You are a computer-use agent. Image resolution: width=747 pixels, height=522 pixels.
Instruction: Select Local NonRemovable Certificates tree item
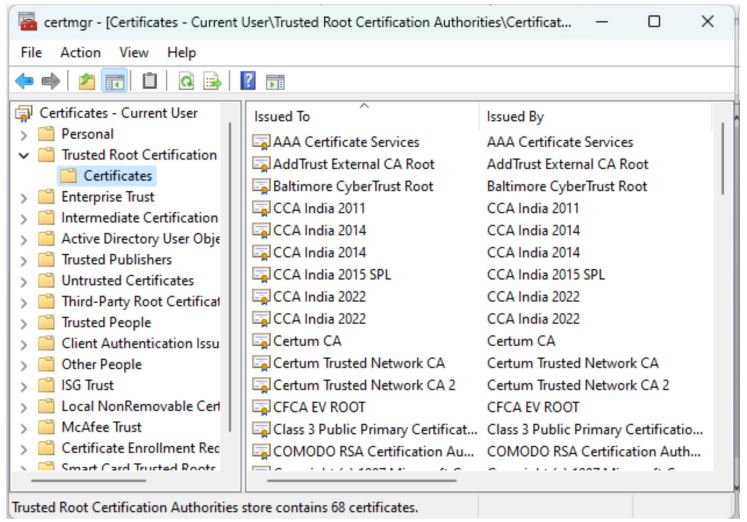[x=141, y=406]
